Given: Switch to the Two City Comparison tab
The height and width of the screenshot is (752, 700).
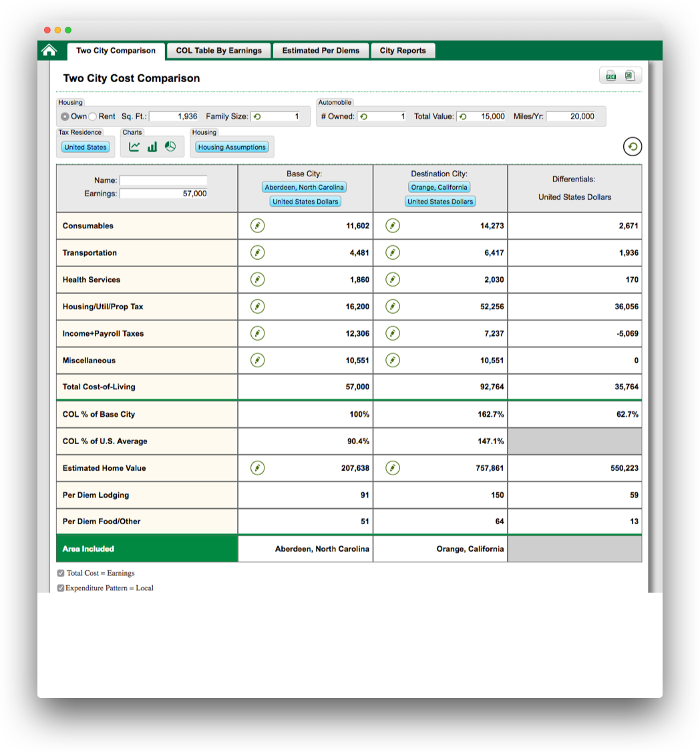Looking at the screenshot, I should tap(116, 51).
